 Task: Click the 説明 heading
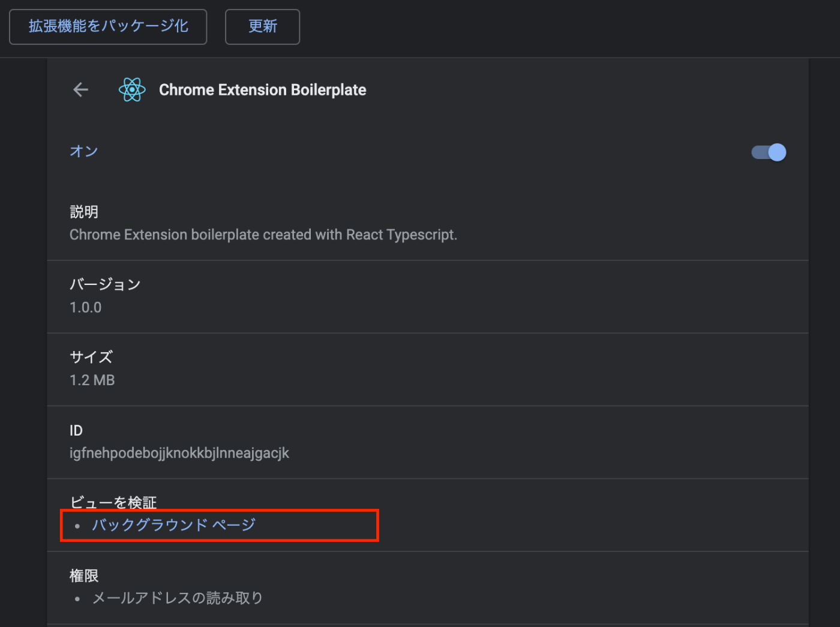point(84,212)
